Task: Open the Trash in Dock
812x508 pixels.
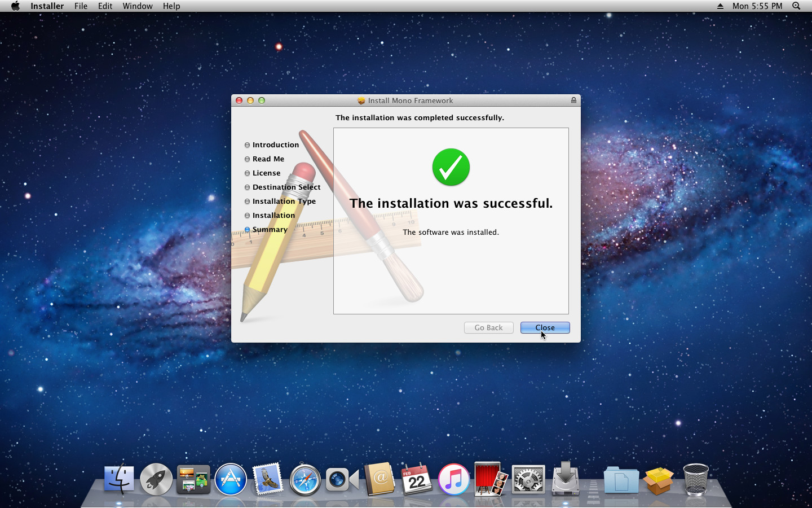Action: (695, 480)
